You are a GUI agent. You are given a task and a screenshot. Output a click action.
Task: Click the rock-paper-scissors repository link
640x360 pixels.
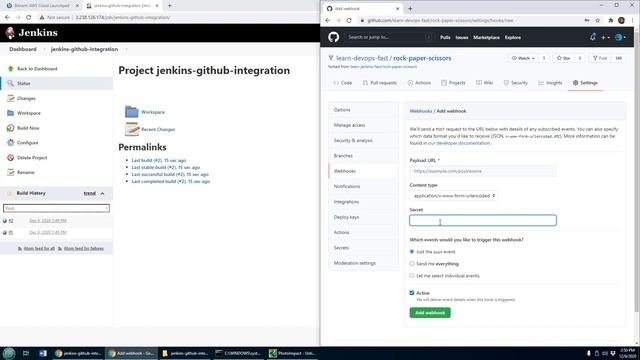click(422, 58)
